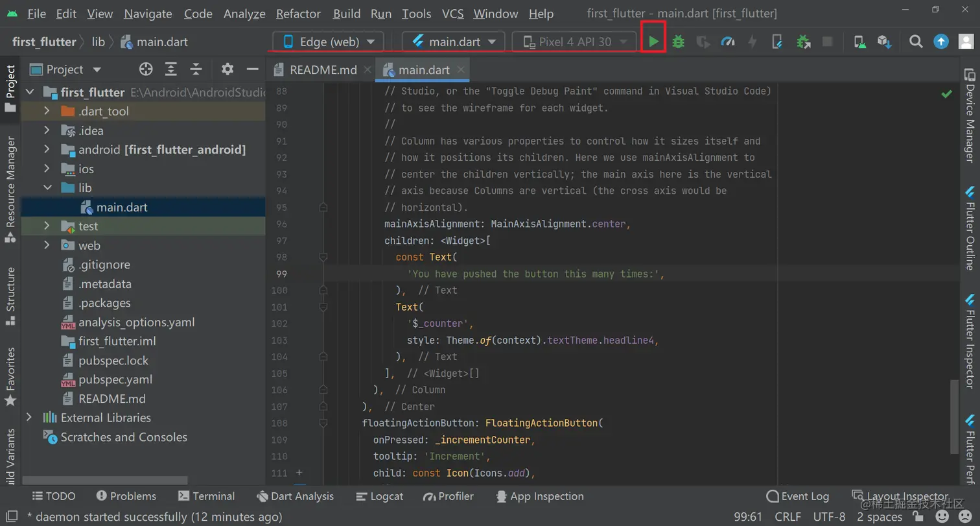Open App Inspection tool window
The width and height of the screenshot is (980, 526).
pyautogui.click(x=539, y=496)
